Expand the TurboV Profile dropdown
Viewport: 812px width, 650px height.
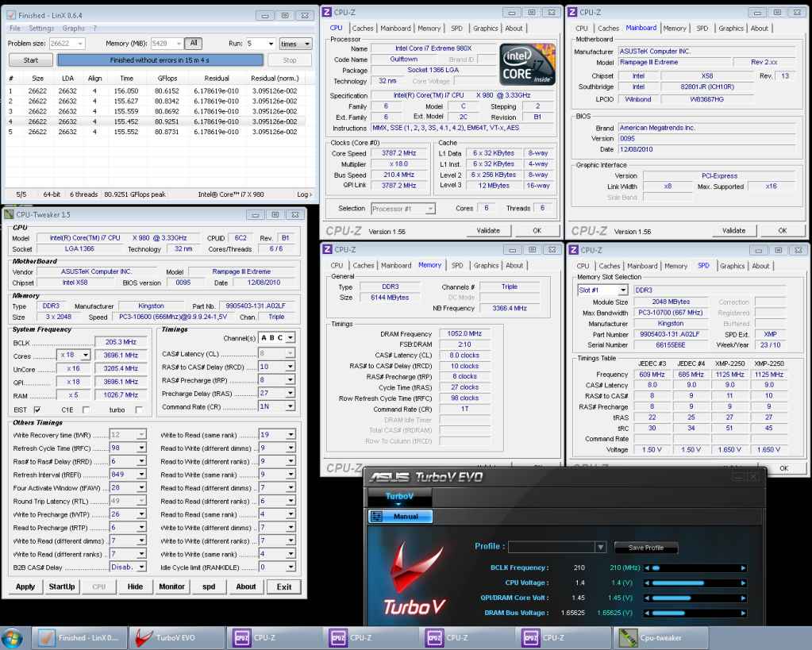600,548
